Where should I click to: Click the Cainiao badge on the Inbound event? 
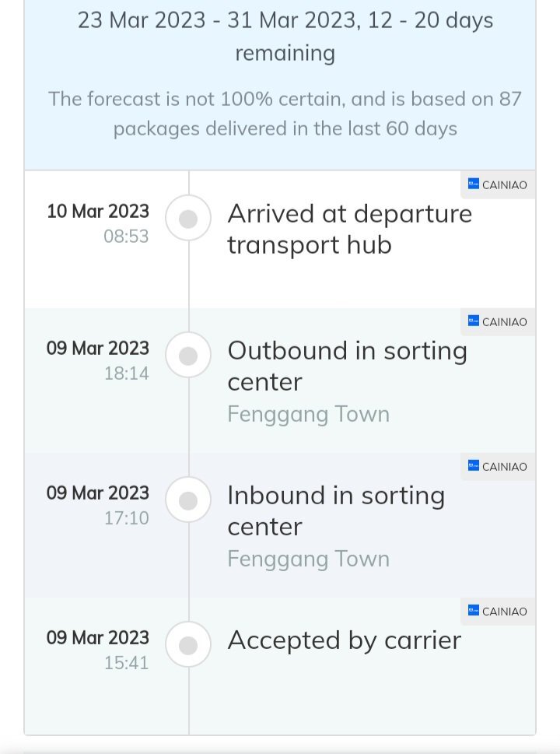coord(498,466)
